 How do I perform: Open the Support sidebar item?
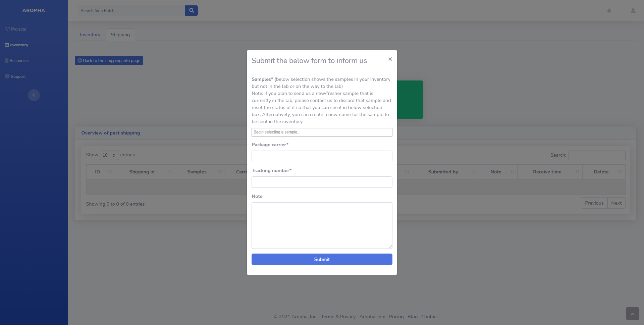pyautogui.click(x=15, y=76)
